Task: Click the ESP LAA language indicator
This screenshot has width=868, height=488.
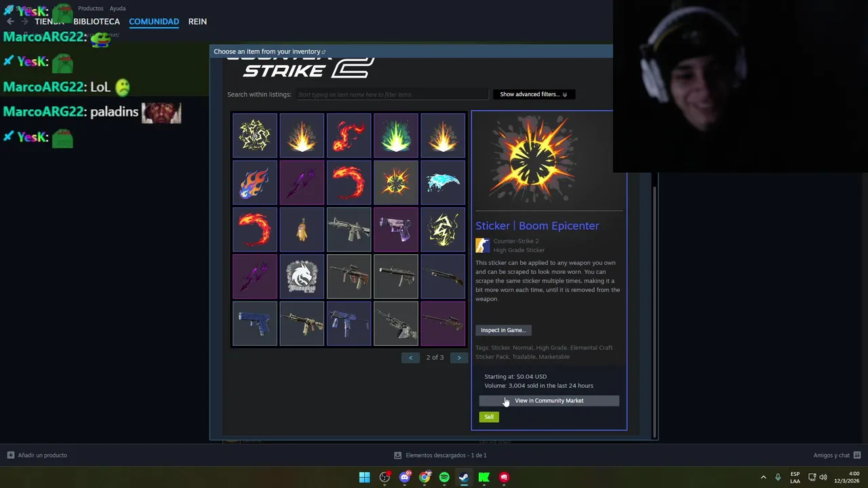Action: tap(795, 477)
